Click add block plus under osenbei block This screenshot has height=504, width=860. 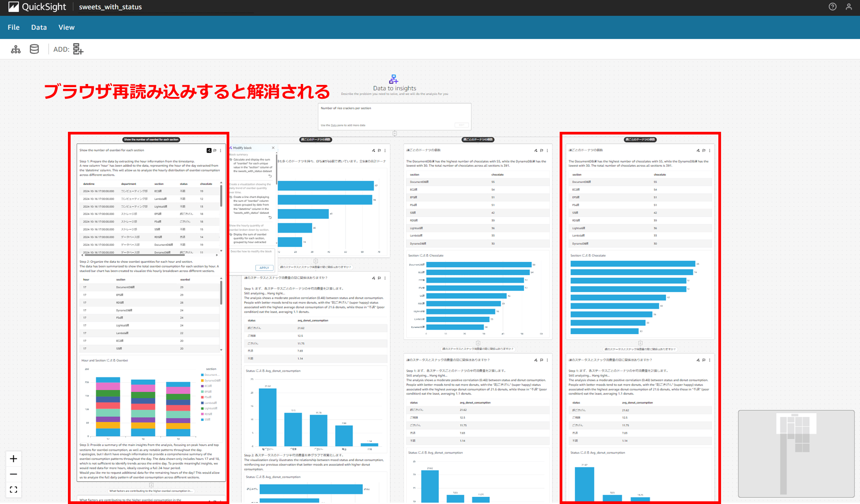[151, 485]
